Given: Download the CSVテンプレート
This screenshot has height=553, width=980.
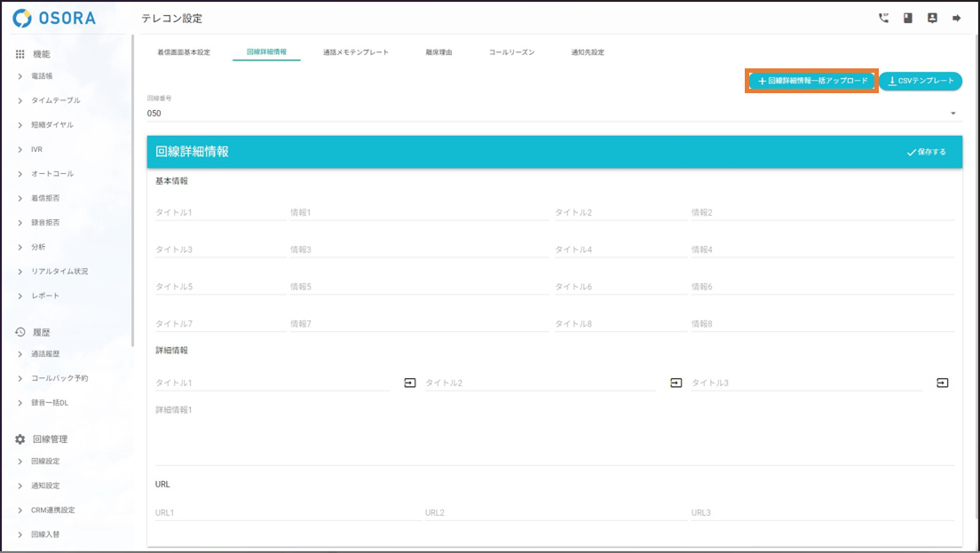Looking at the screenshot, I should point(921,81).
